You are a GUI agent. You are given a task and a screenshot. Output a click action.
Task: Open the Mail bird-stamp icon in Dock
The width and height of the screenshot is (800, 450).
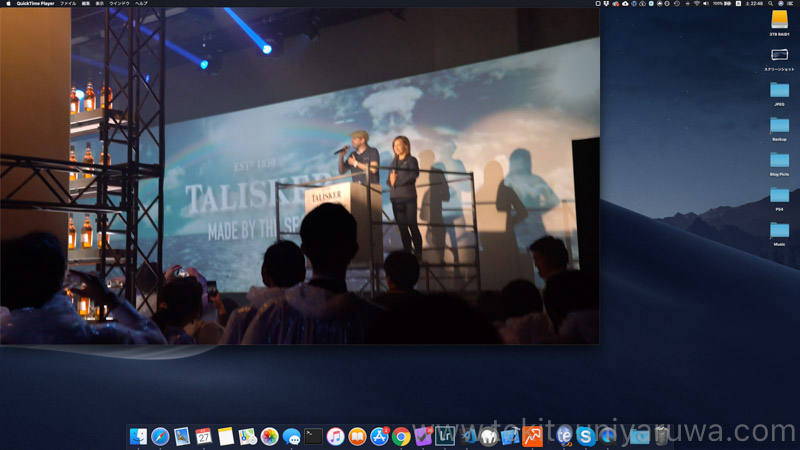tap(182, 436)
